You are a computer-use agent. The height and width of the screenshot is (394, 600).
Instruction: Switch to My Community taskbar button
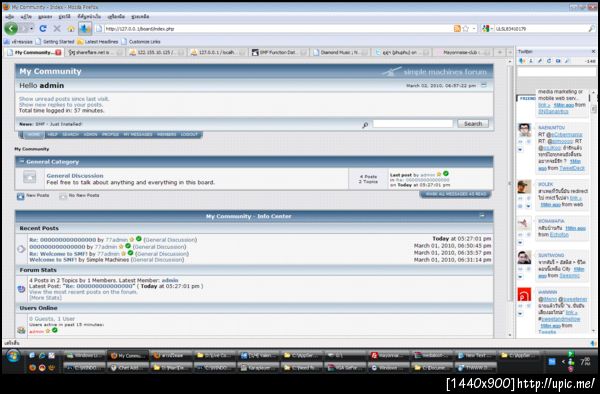(127, 356)
